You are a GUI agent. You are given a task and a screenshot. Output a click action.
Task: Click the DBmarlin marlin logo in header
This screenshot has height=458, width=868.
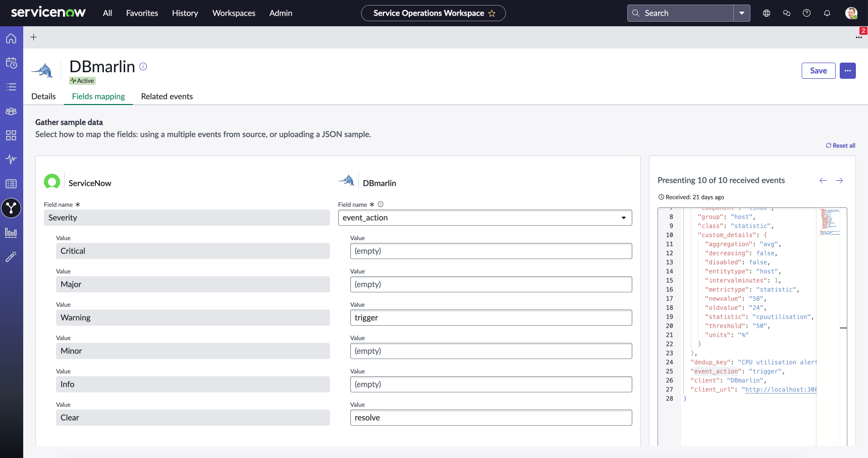(x=42, y=71)
